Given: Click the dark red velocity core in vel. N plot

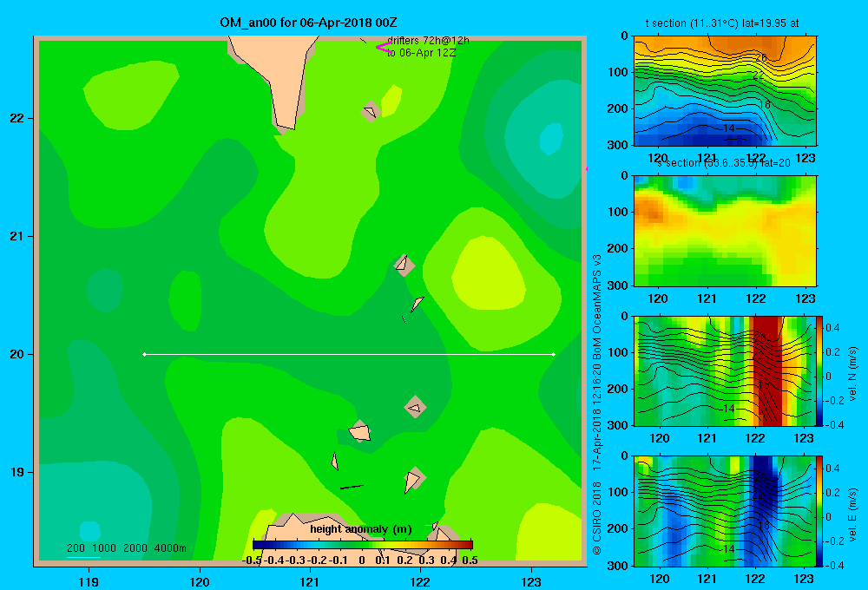Looking at the screenshot, I should click(x=769, y=370).
